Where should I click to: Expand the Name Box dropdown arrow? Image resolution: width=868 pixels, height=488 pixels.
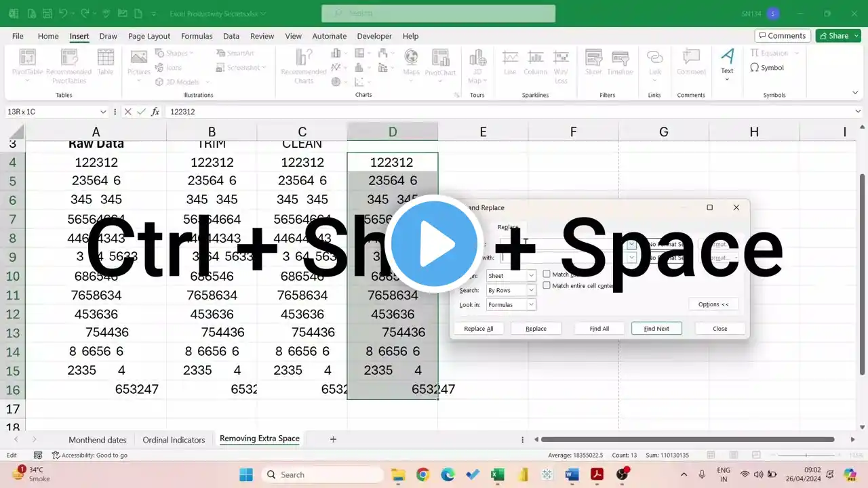(103, 112)
